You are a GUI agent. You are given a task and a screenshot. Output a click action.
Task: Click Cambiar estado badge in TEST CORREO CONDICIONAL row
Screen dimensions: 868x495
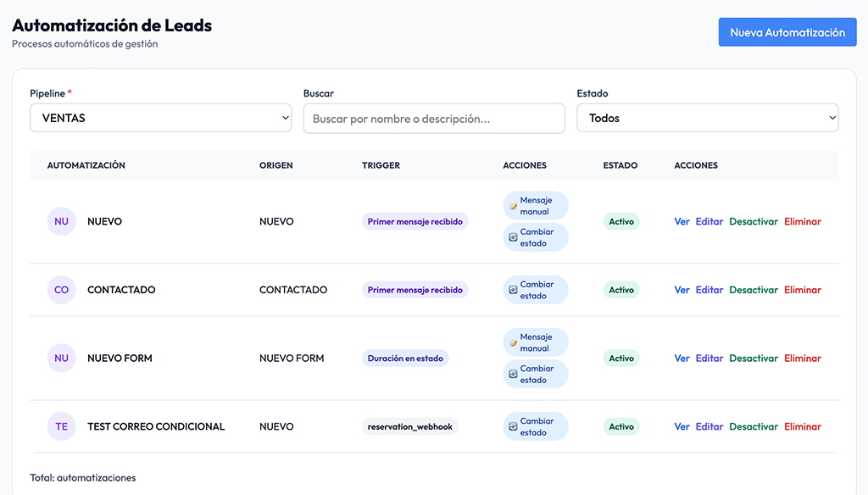(x=535, y=426)
